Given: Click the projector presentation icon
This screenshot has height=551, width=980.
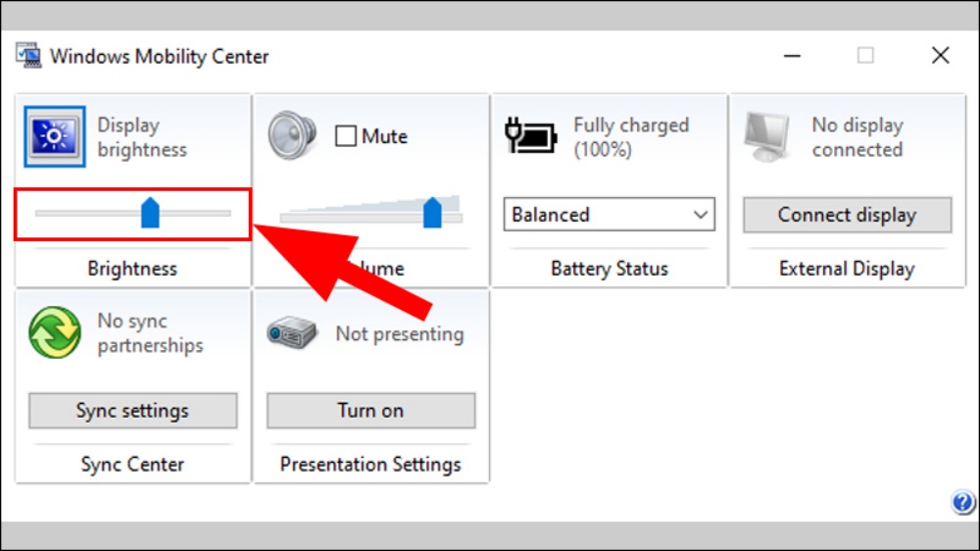Looking at the screenshot, I should point(292,332).
